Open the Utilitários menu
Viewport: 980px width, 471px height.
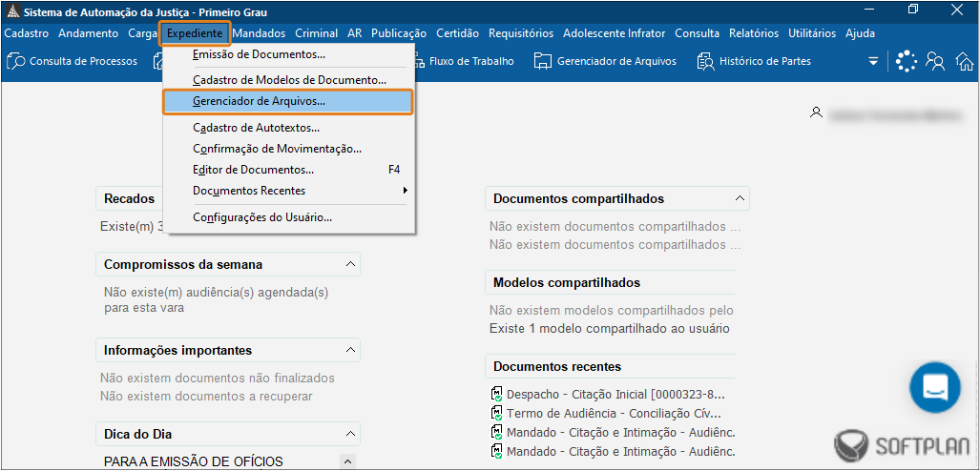pyautogui.click(x=812, y=33)
